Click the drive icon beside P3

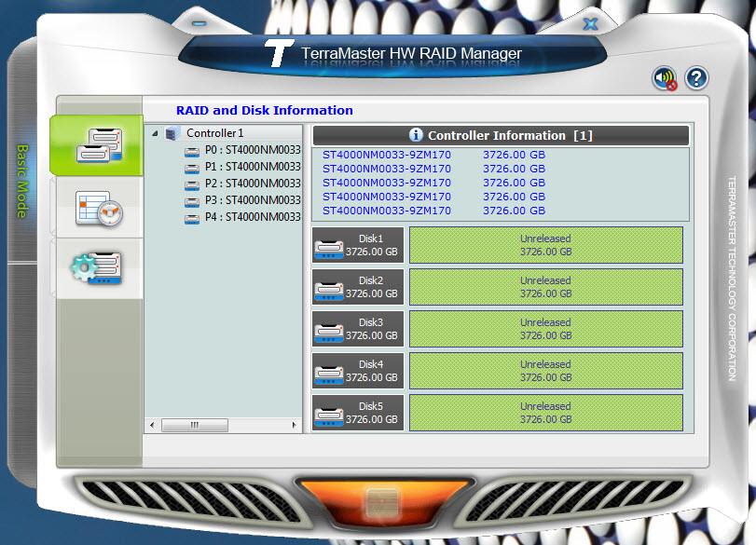click(x=192, y=202)
